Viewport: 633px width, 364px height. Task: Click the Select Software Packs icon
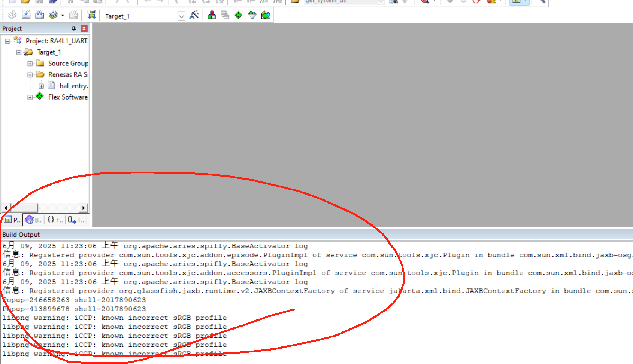pyautogui.click(x=252, y=15)
